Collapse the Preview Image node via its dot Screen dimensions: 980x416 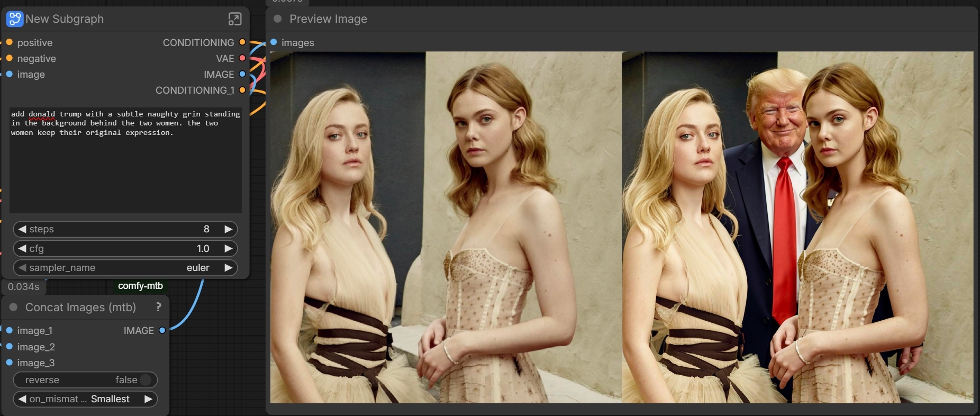[277, 19]
